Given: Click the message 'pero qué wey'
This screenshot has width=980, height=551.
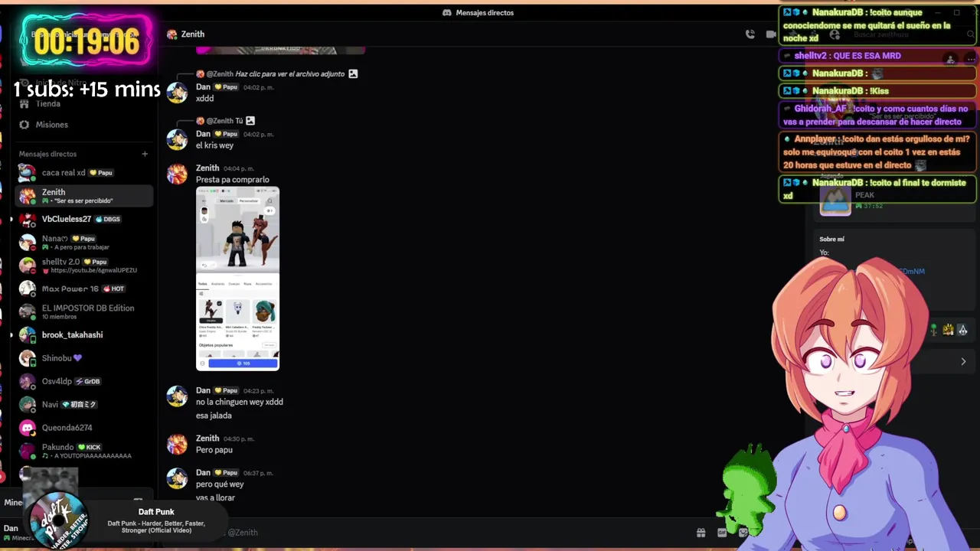Looking at the screenshot, I should 220,484.
